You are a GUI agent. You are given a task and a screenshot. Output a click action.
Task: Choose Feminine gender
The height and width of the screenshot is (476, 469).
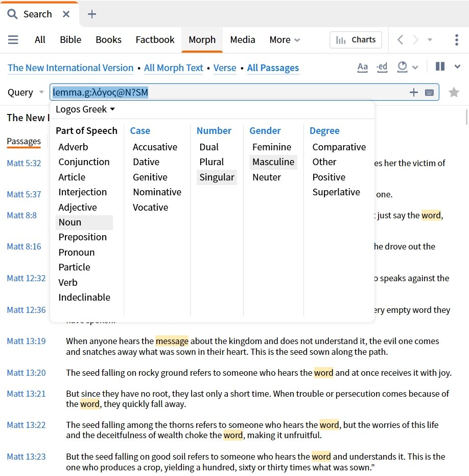coord(272,147)
